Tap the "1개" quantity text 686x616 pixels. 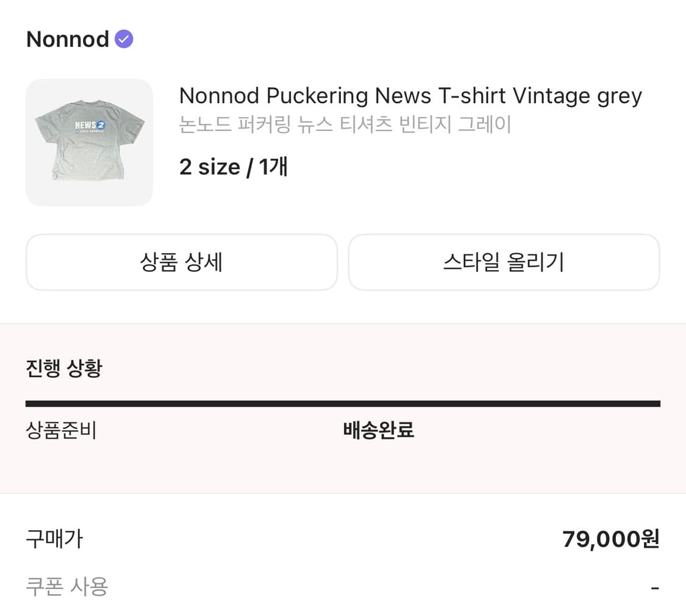(273, 167)
